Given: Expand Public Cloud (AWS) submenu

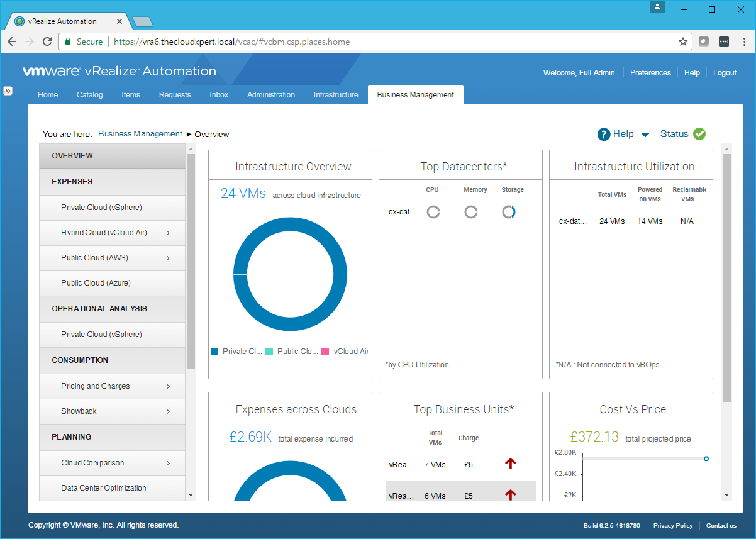Looking at the screenshot, I should point(168,258).
